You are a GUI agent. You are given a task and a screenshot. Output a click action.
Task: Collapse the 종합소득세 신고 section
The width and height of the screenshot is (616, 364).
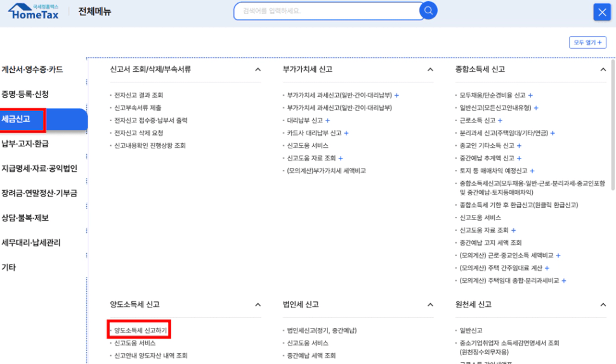tap(603, 70)
